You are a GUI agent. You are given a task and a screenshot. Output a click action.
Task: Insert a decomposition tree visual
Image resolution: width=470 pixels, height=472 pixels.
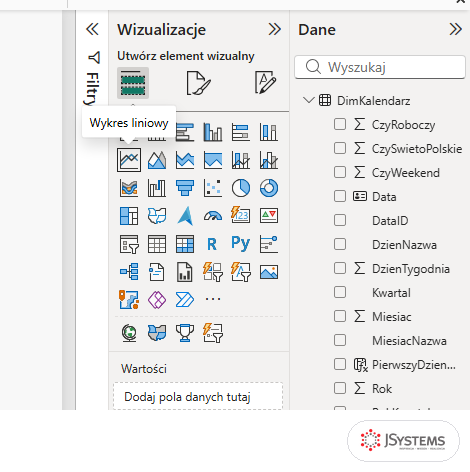129,272
